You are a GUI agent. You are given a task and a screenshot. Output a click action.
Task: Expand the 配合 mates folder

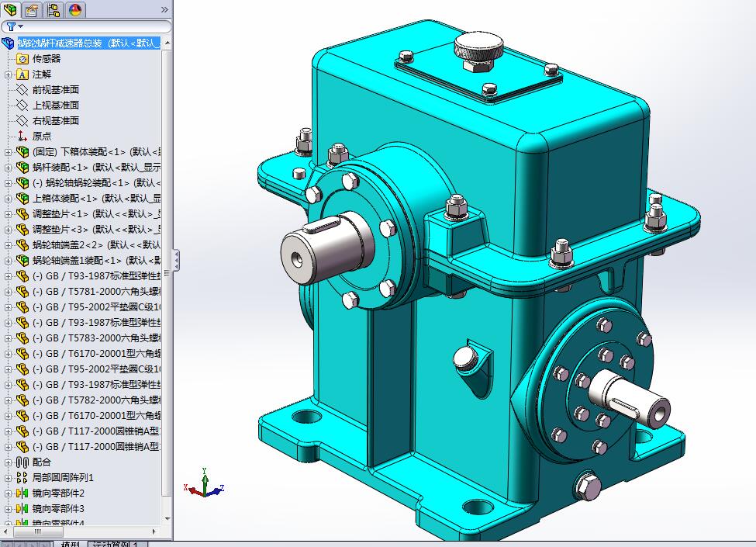tap(8, 462)
